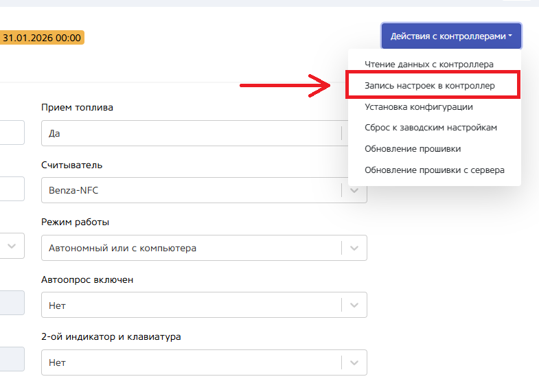Click the orange '31.01.2026 00:00' date badge
539x392 pixels.
pos(41,38)
